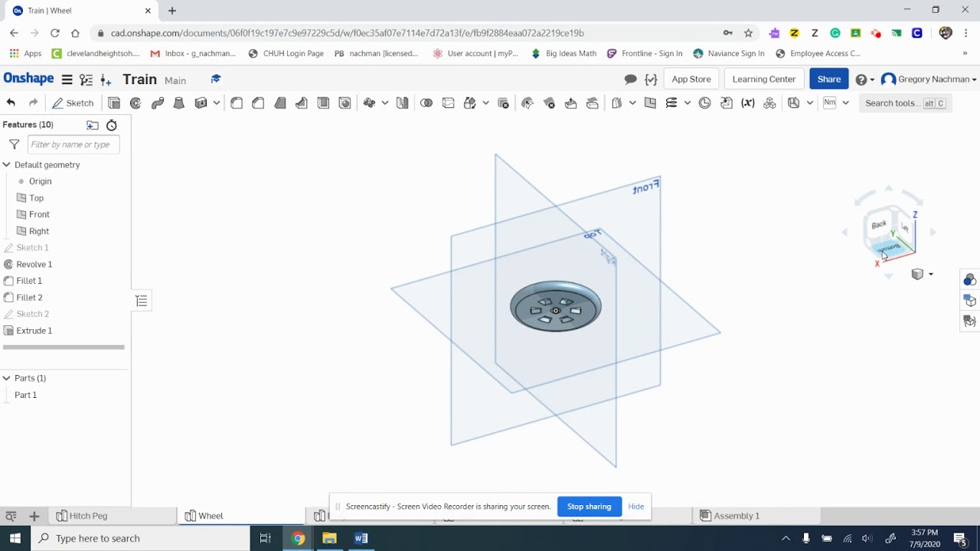Select Extrude 1 in the feature list
Viewport: 980px width, 551px height.
34,331
